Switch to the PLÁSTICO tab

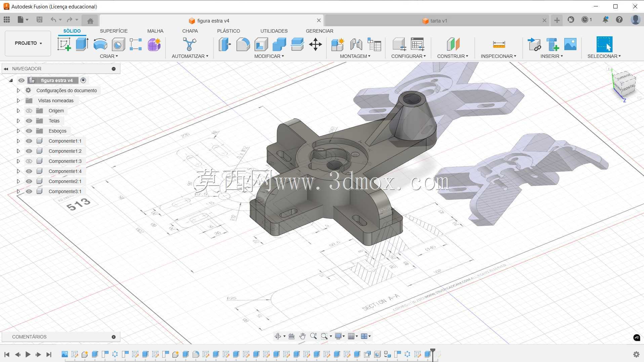229,31
